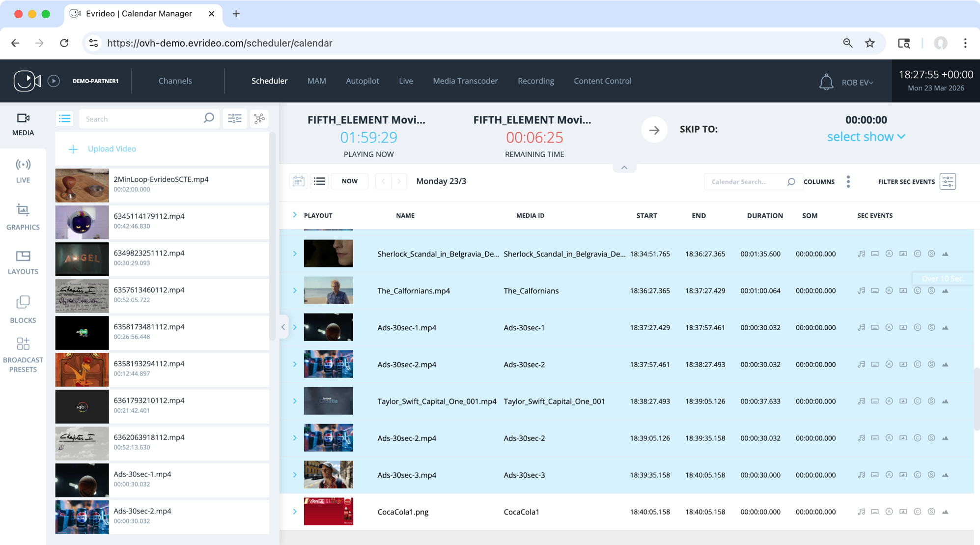Image resolution: width=980 pixels, height=545 pixels.
Task: Open the Layouts sidebar panel
Action: tap(23, 262)
